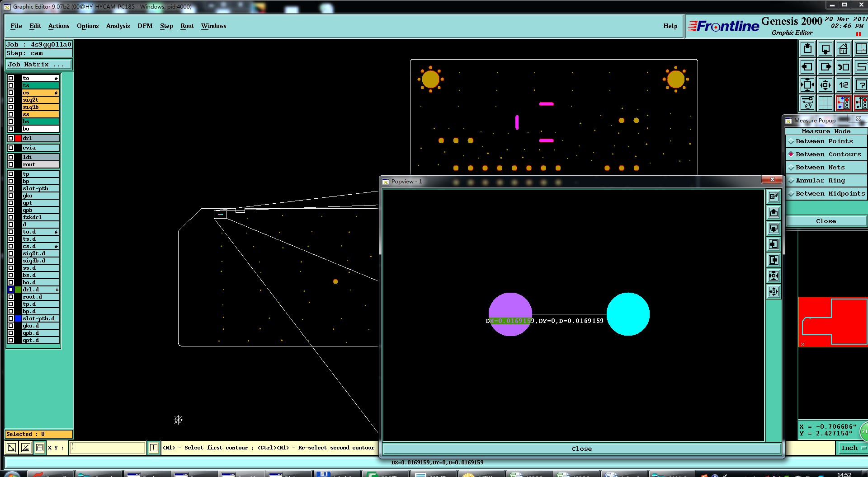Click the info 'I' icon beside coordinate field

(x=154, y=448)
